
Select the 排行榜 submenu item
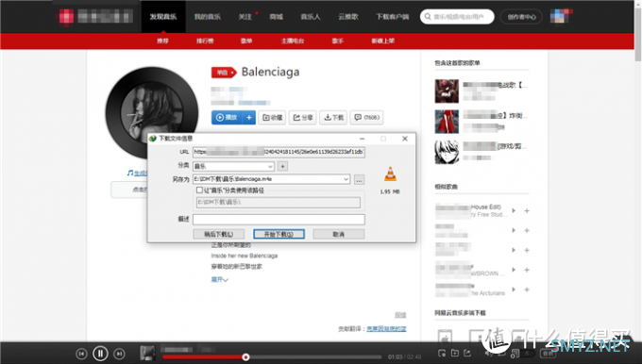pyautogui.click(x=205, y=41)
